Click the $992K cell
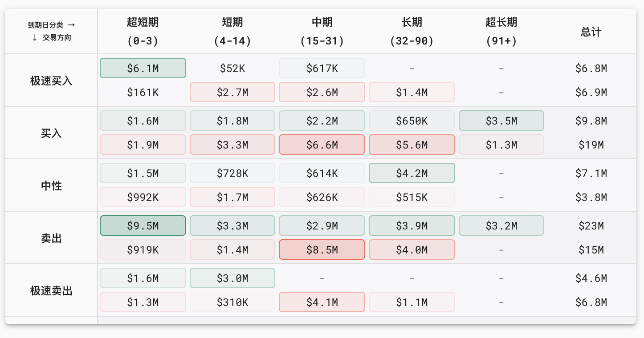Viewport: 644px width, 338px height. coord(143,197)
